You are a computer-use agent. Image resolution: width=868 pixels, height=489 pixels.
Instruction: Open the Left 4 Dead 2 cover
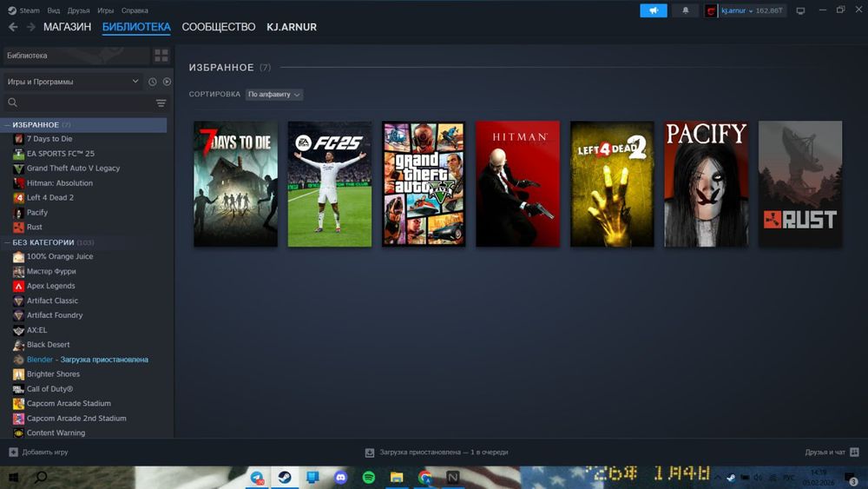pyautogui.click(x=612, y=184)
